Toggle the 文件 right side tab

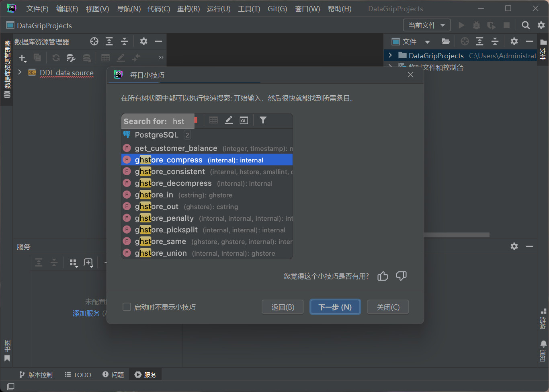pos(543,50)
